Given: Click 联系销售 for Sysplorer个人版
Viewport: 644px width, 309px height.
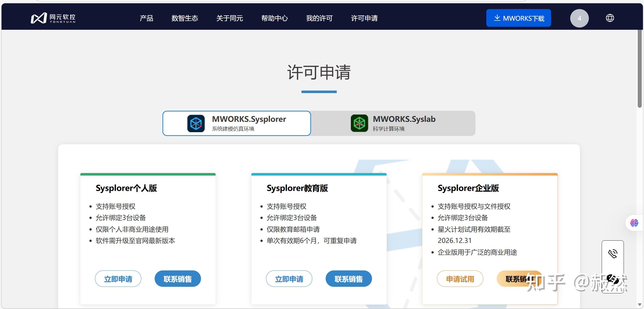Looking at the screenshot, I should 178,279.
